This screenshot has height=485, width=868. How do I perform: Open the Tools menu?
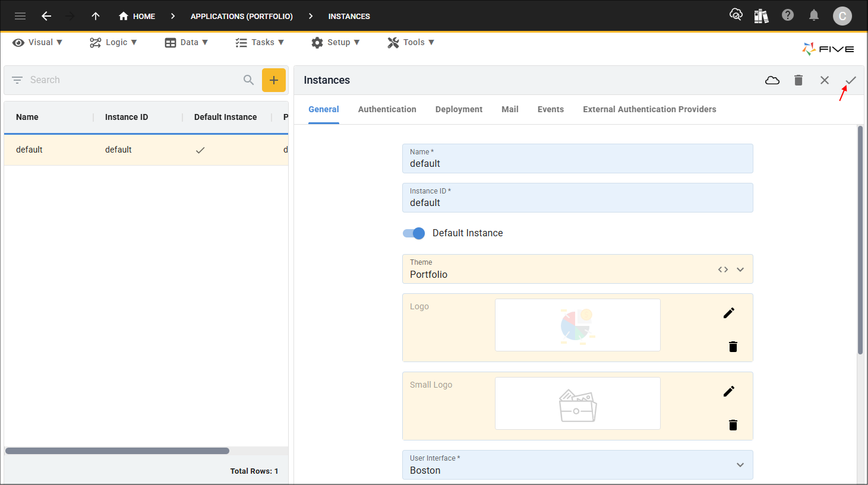click(x=411, y=42)
